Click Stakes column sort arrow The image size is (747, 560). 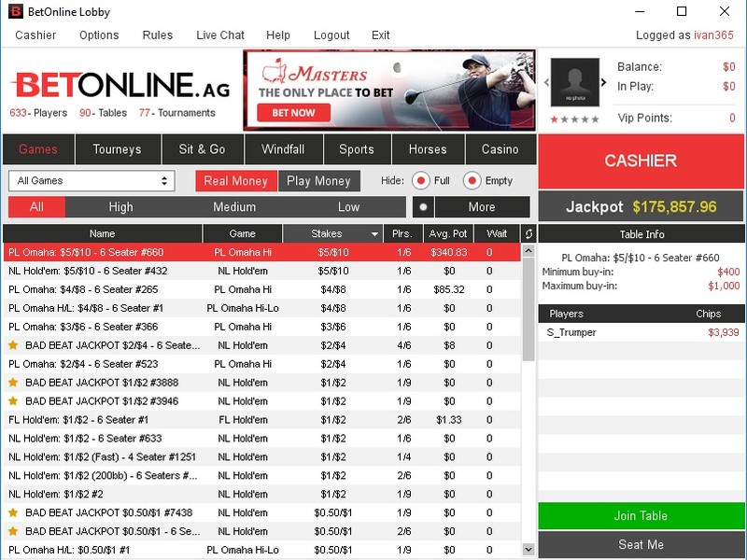point(374,234)
